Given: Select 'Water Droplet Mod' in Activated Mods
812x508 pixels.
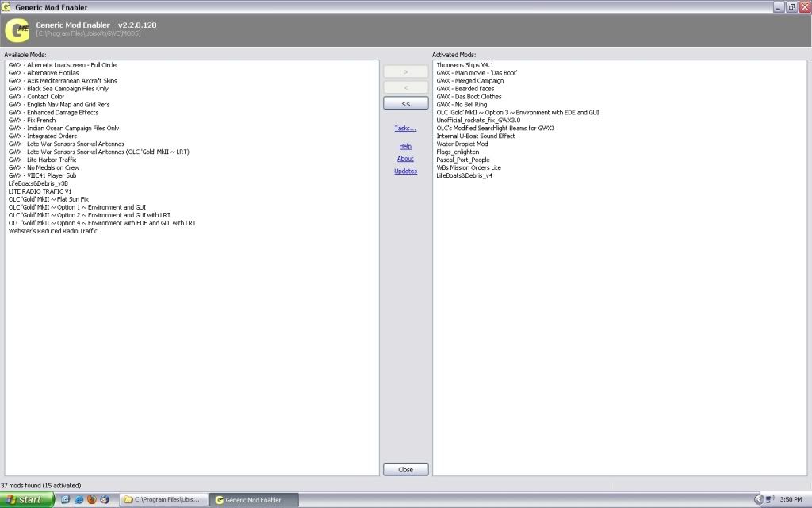Looking at the screenshot, I should (462, 144).
